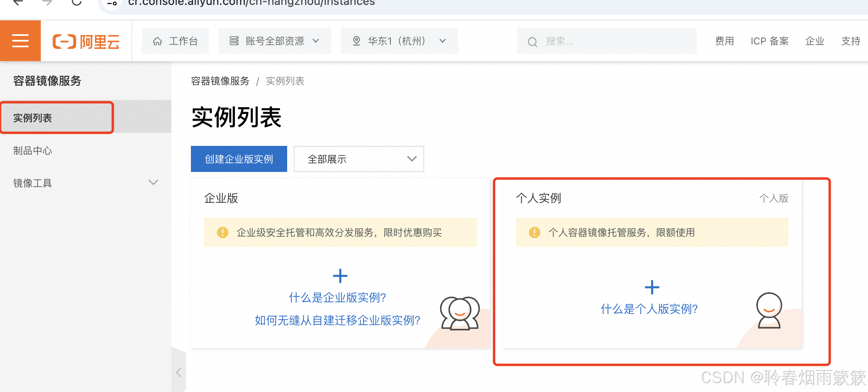Screen dimensions: 868x392
Task: Open 什么是企业版实例? link
Action: 338,297
